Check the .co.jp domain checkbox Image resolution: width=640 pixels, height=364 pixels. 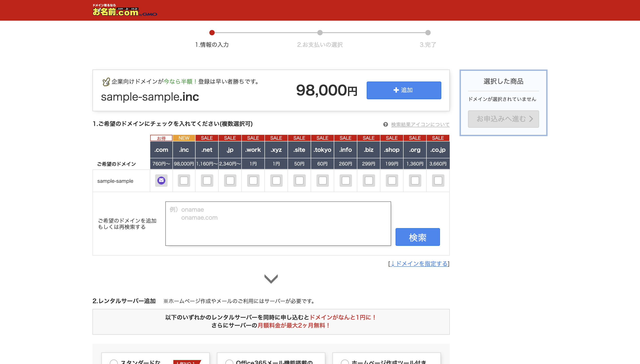pos(438,181)
